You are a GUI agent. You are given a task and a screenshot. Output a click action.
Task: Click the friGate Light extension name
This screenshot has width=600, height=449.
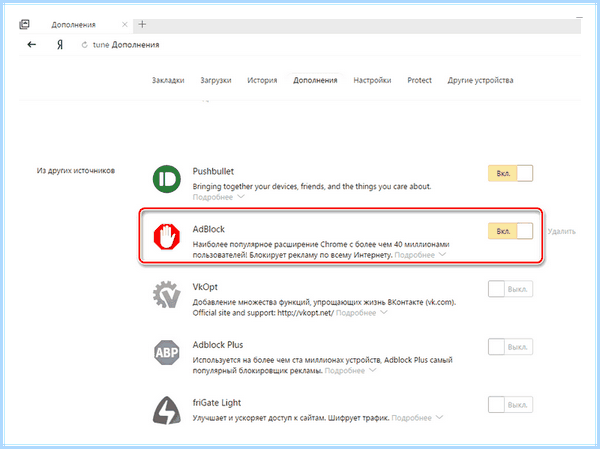click(x=217, y=403)
